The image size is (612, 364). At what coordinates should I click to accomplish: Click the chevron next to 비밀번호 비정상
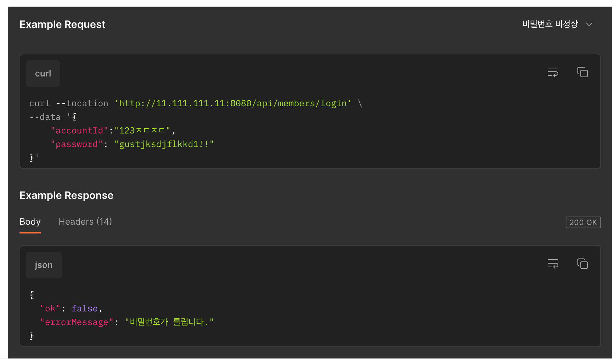coord(589,24)
